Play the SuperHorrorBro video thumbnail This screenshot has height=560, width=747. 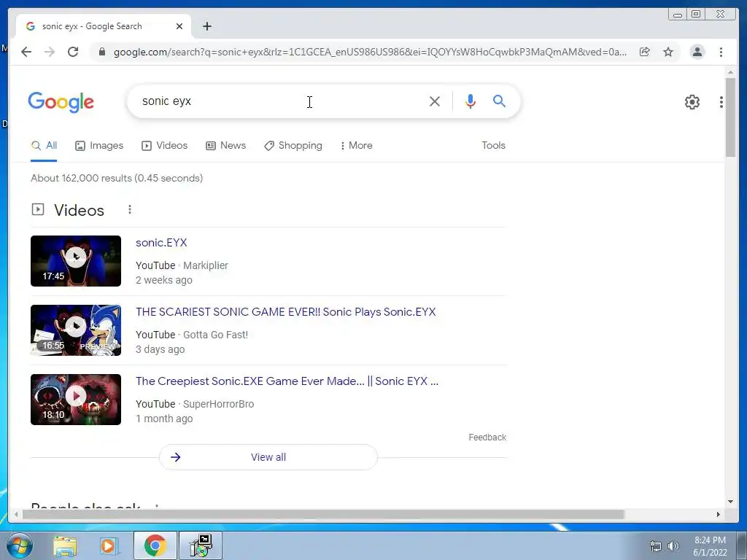pyautogui.click(x=76, y=400)
